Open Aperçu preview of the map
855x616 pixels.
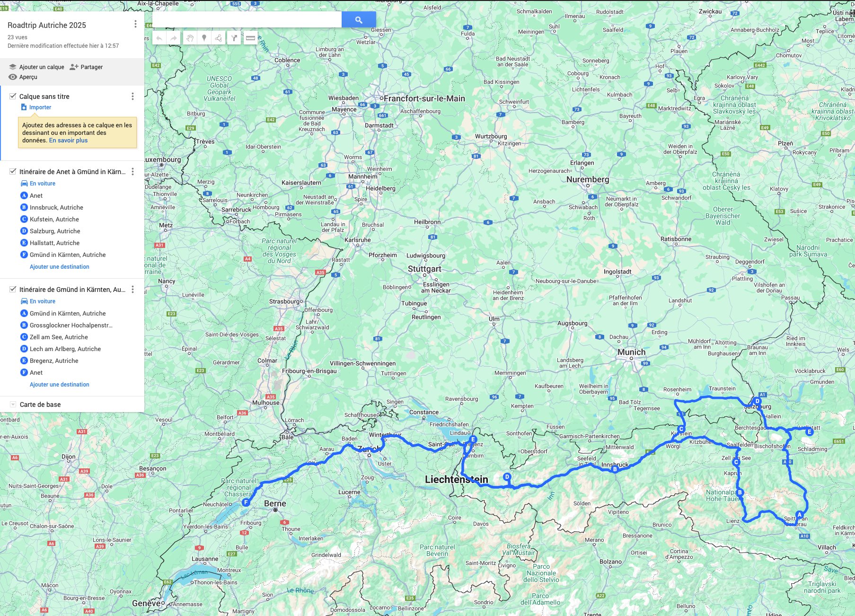(23, 77)
